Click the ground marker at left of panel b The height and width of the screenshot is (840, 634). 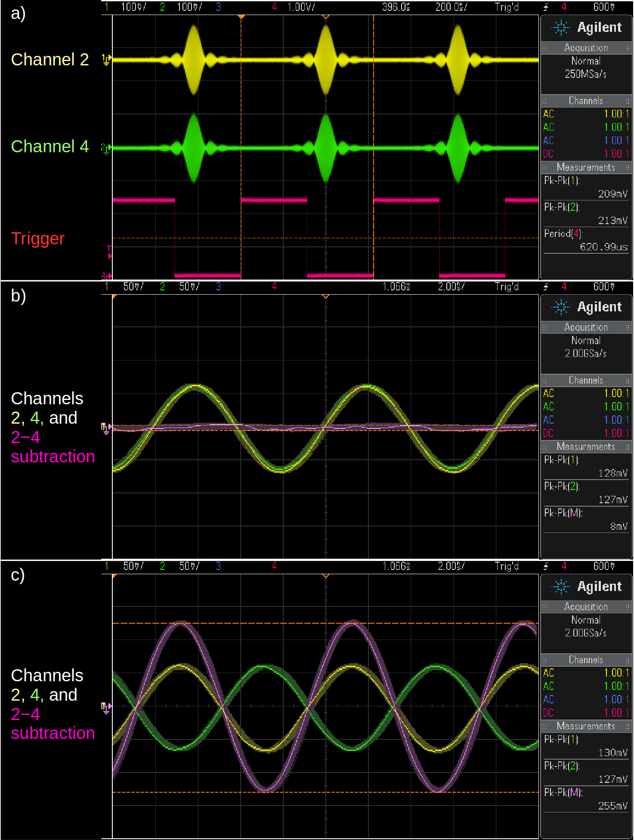(x=106, y=428)
